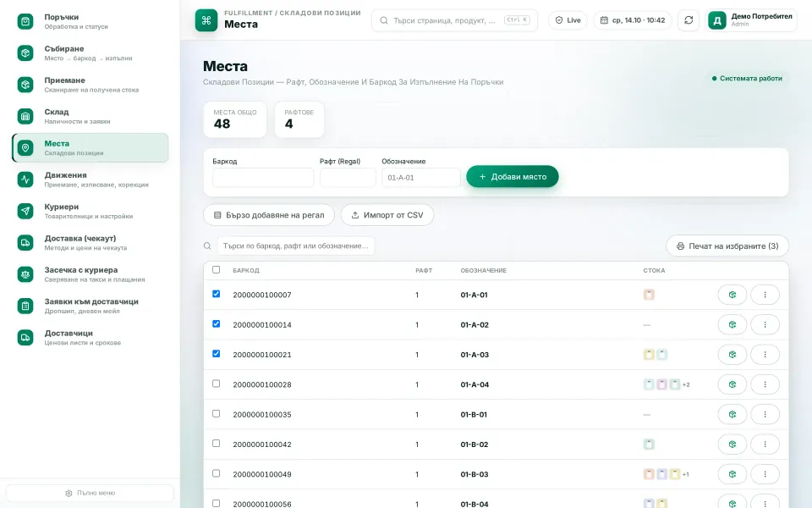
Task: Click the box icon button for 01-B-03
Action: pyautogui.click(x=732, y=474)
